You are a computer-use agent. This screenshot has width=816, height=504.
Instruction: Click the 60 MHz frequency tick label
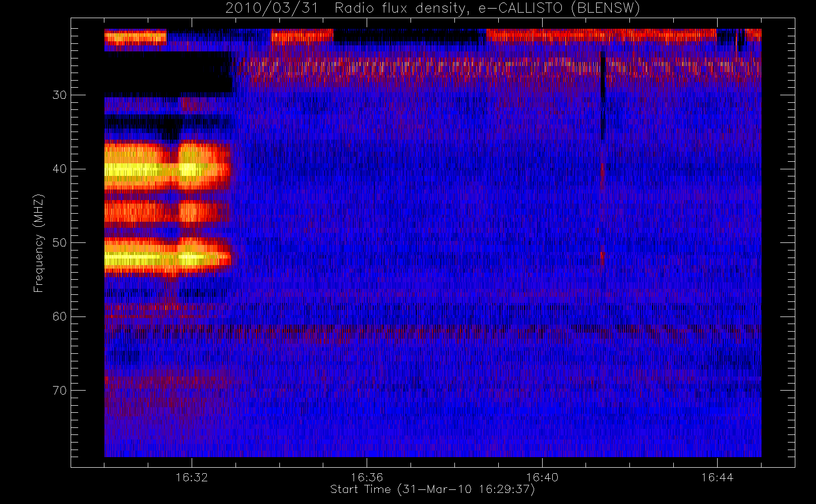point(60,317)
